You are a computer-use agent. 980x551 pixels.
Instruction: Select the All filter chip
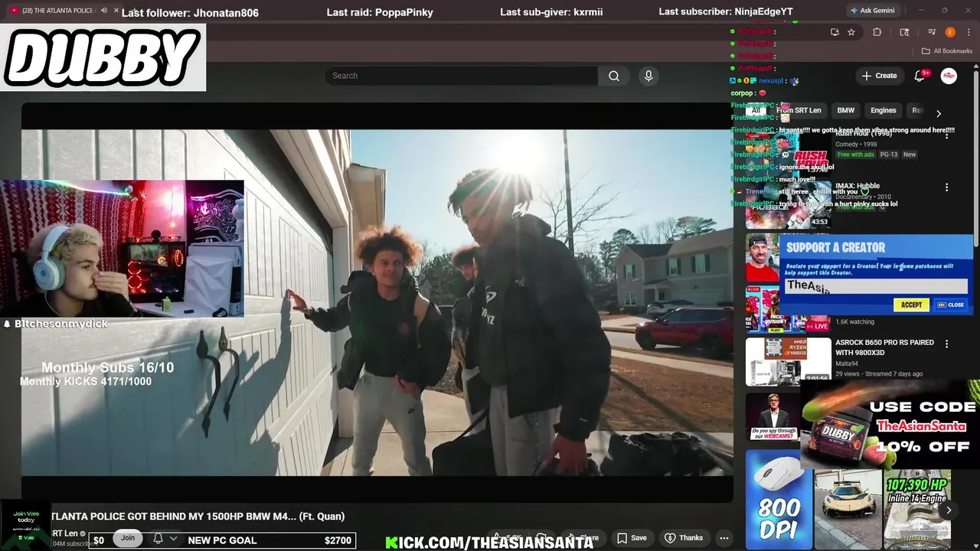(756, 110)
